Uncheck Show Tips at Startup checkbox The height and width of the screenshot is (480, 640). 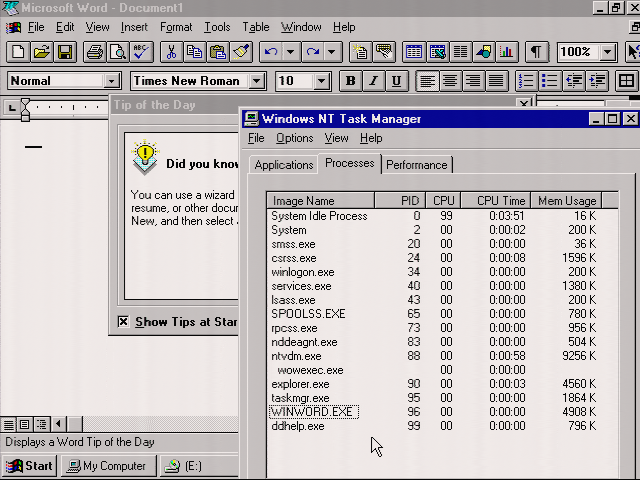coord(123,322)
